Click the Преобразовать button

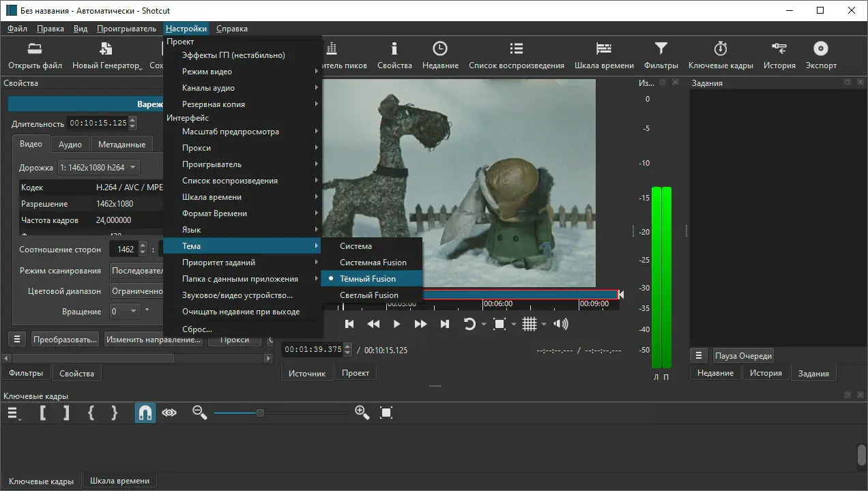point(65,340)
